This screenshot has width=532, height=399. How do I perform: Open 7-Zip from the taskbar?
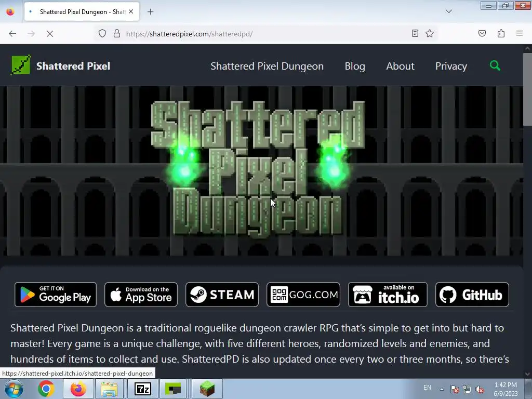[143, 389]
